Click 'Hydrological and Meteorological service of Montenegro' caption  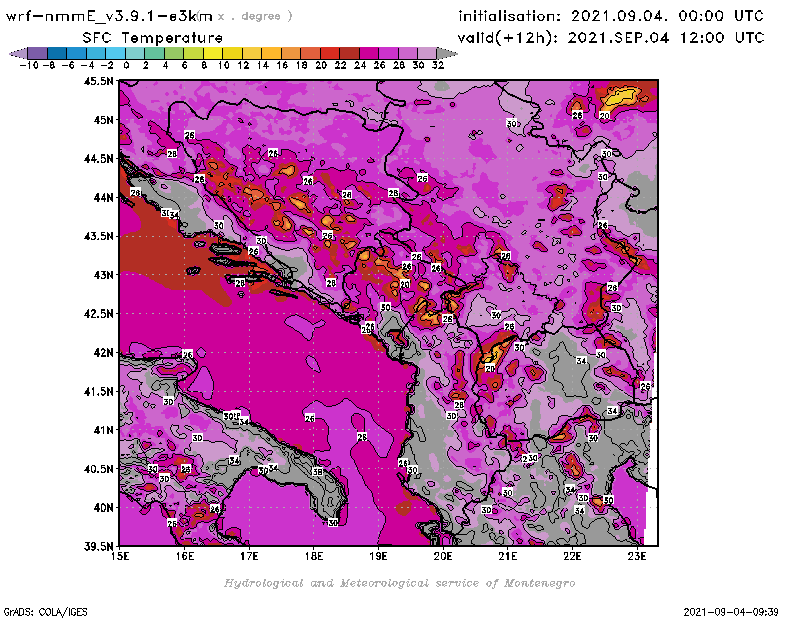point(399,583)
